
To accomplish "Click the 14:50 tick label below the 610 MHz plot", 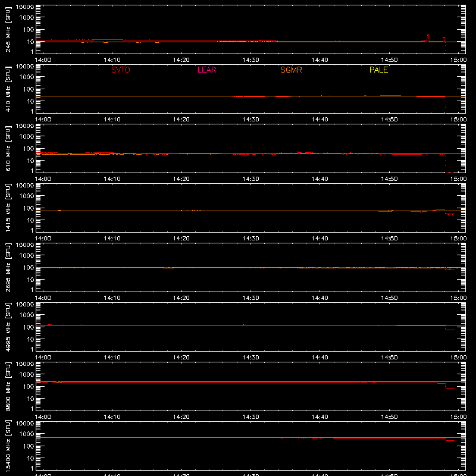I will (x=389, y=179).
